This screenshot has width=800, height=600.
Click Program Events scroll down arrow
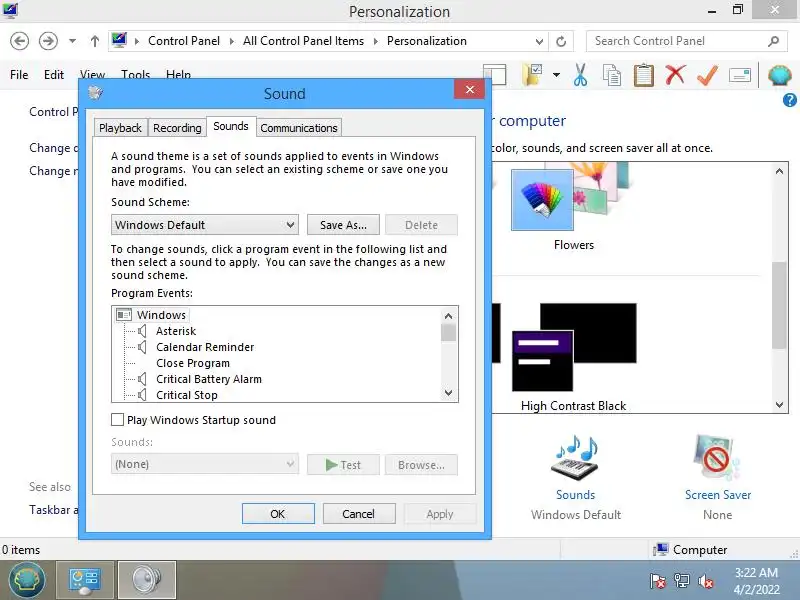point(448,393)
